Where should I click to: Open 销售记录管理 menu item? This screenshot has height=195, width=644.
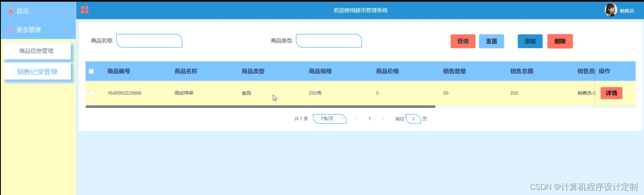[x=37, y=72]
